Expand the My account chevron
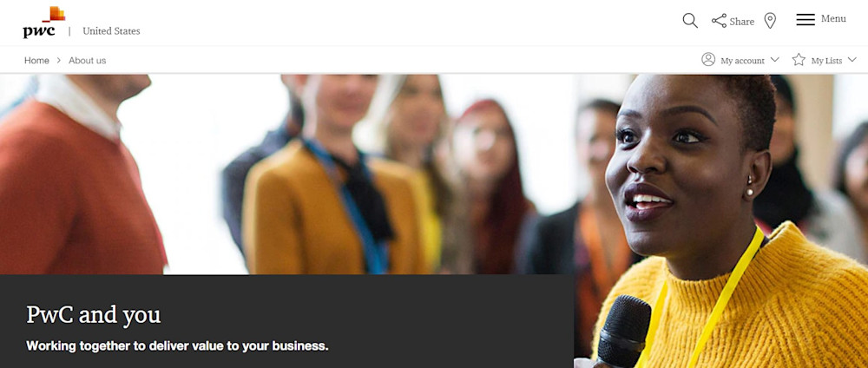Image resolution: width=868 pixels, height=368 pixels. (774, 60)
